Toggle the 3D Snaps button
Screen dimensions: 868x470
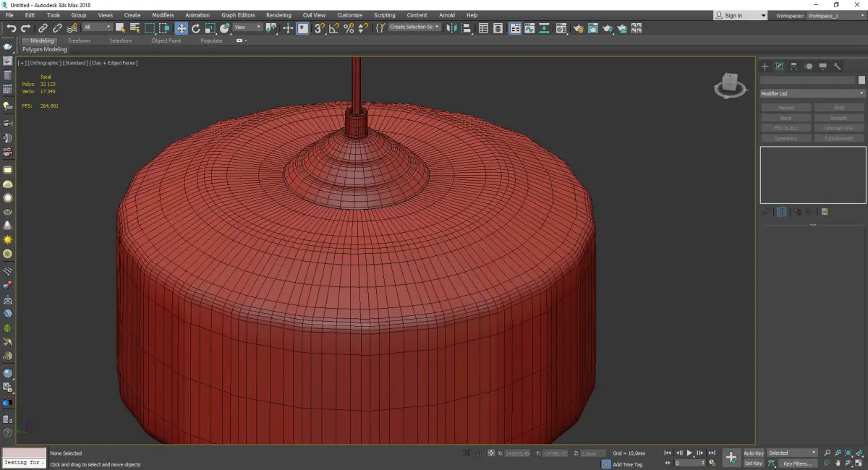coord(318,28)
